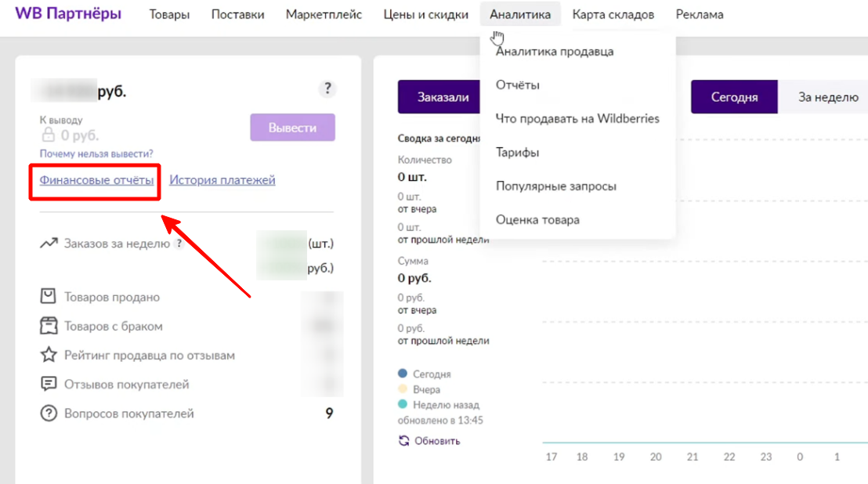Select the Заказали tab
This screenshot has height=484, width=868.
(x=439, y=97)
